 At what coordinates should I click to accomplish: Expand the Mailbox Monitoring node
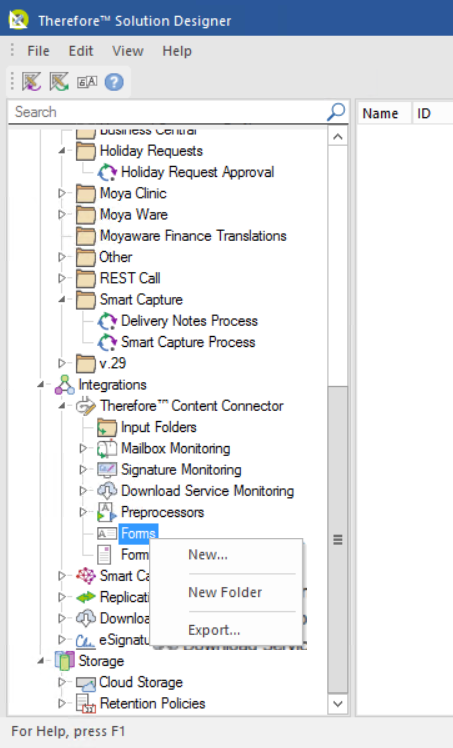[x=83, y=448]
